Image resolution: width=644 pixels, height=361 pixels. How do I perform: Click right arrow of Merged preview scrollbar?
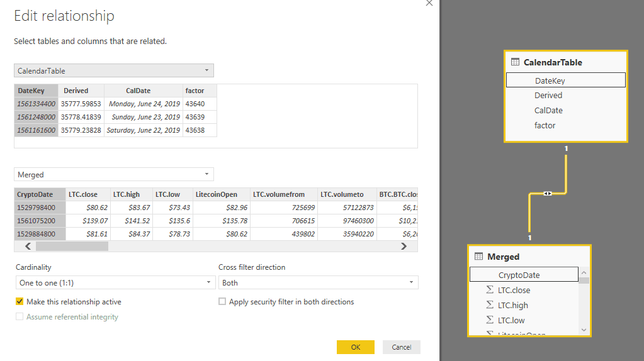pyautogui.click(x=404, y=246)
